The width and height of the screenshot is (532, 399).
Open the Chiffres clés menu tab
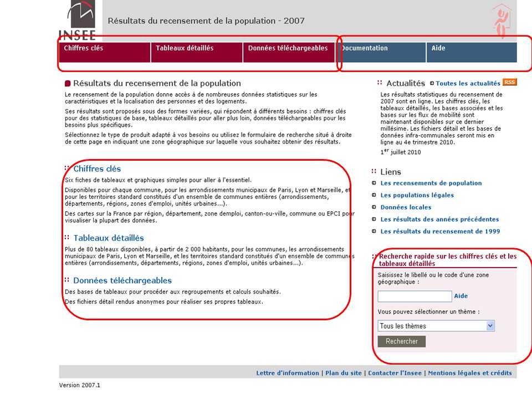coord(105,52)
